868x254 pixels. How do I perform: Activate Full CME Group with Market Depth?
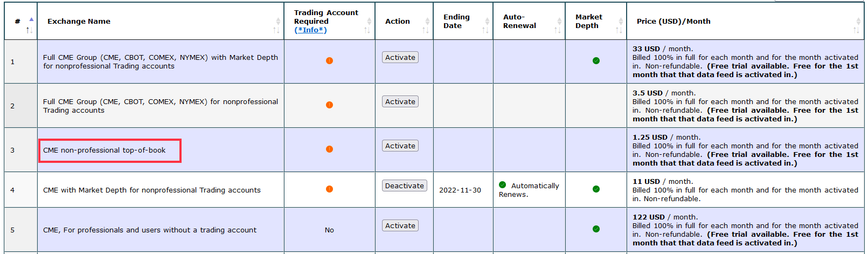(x=400, y=58)
